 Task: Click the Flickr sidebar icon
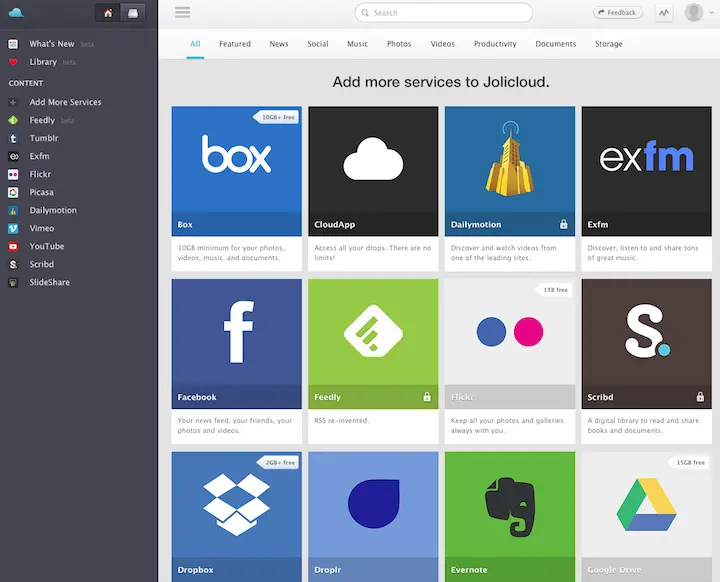pyautogui.click(x=13, y=174)
